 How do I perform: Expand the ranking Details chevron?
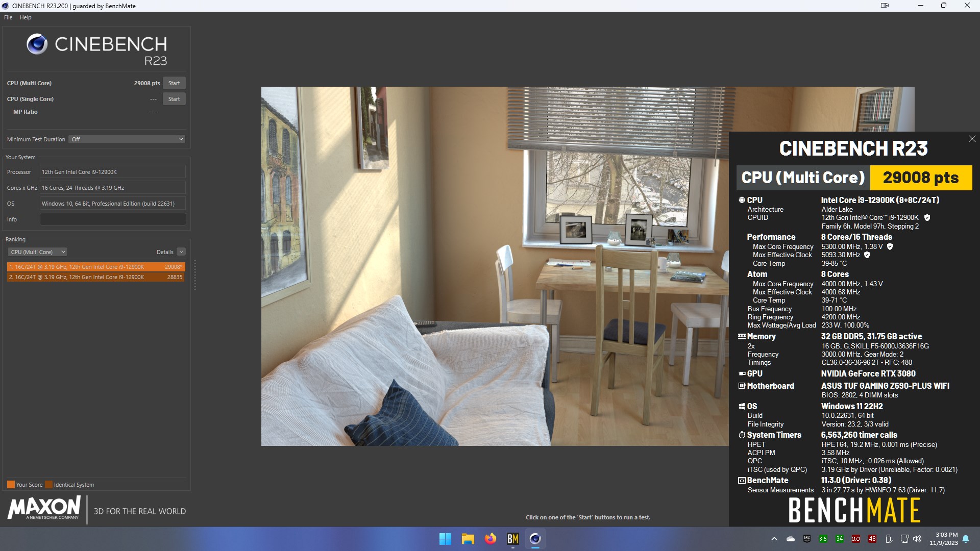181,252
